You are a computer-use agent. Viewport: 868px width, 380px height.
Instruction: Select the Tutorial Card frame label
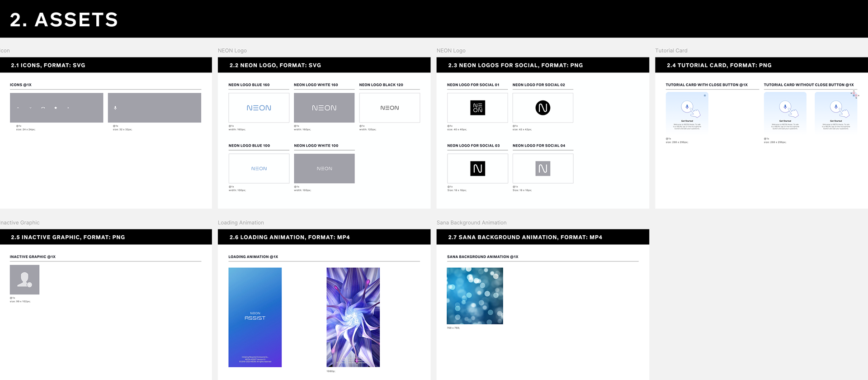[671, 51]
